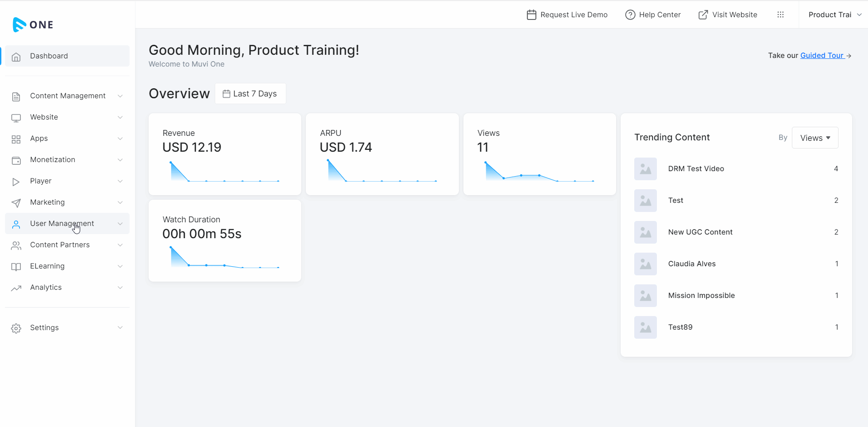
Task: Select the Mission Impossible title
Action: pos(701,295)
